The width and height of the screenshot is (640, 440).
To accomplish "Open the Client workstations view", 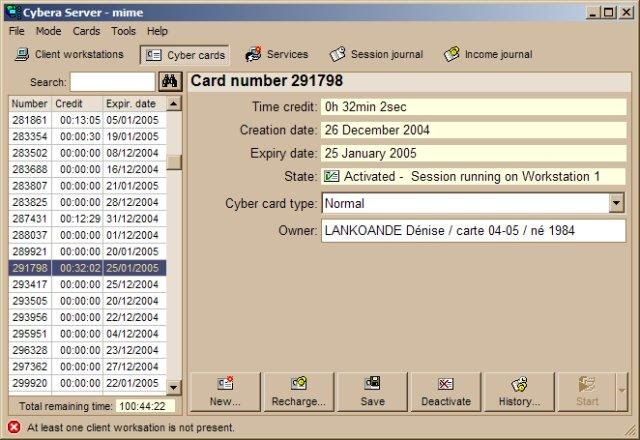I will click(x=69, y=55).
